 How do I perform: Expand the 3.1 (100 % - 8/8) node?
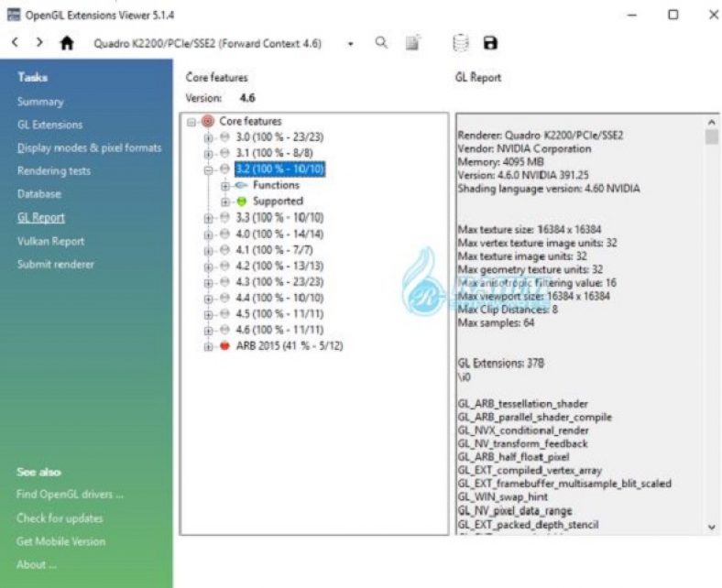208,153
